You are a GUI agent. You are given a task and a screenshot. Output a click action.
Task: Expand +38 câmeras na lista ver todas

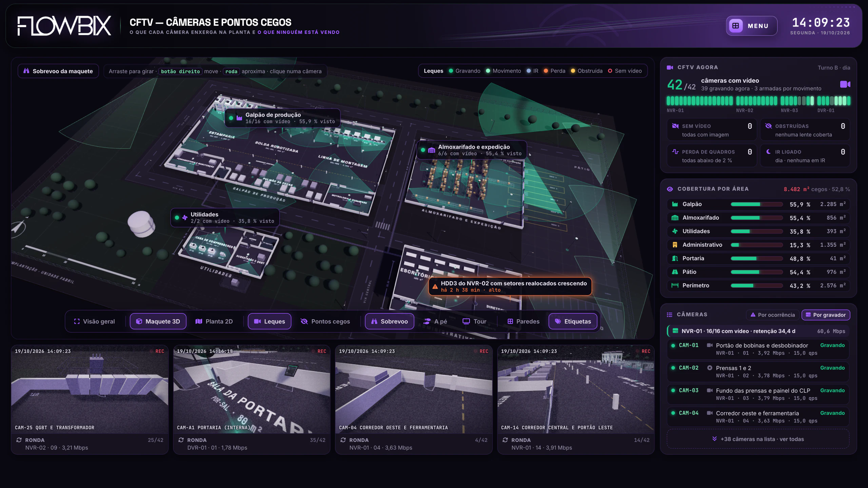[x=758, y=439]
